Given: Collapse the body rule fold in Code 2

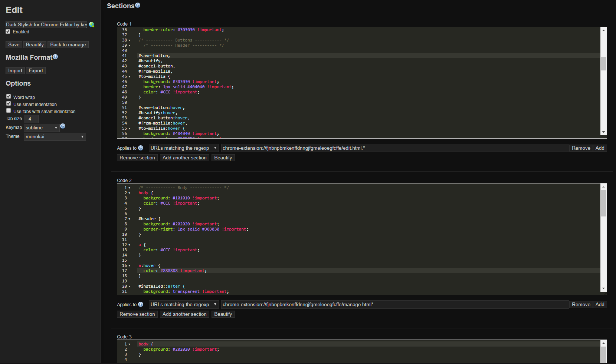Looking at the screenshot, I should (x=130, y=193).
